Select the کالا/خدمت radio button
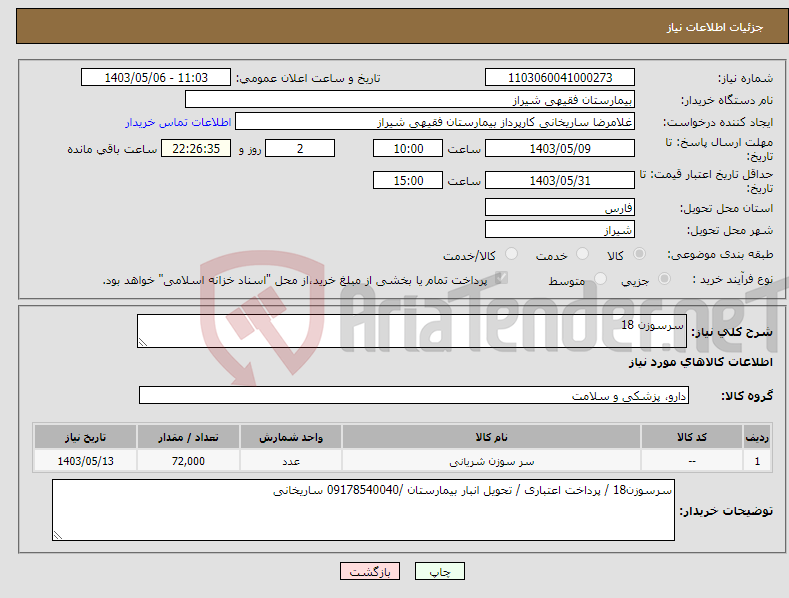Screen dimensions: 789x598 pyautogui.click(x=511, y=254)
